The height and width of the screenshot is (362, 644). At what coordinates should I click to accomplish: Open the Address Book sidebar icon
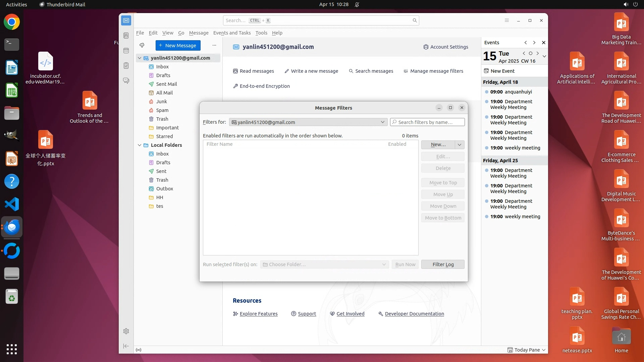[x=126, y=36]
